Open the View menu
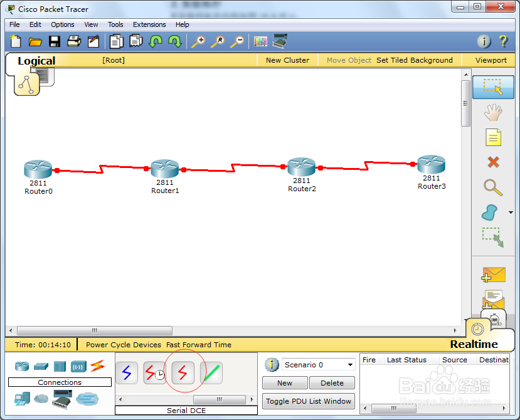 [91, 24]
